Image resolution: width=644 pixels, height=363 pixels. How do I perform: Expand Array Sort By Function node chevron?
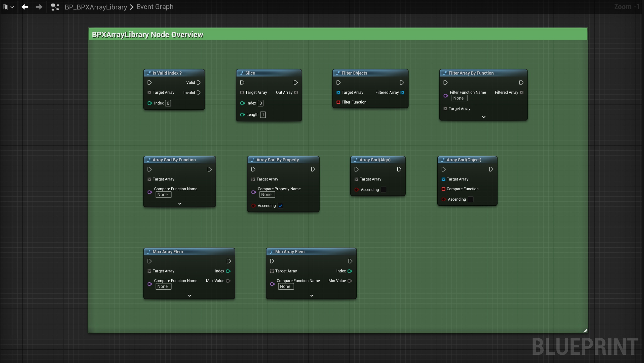tap(180, 204)
